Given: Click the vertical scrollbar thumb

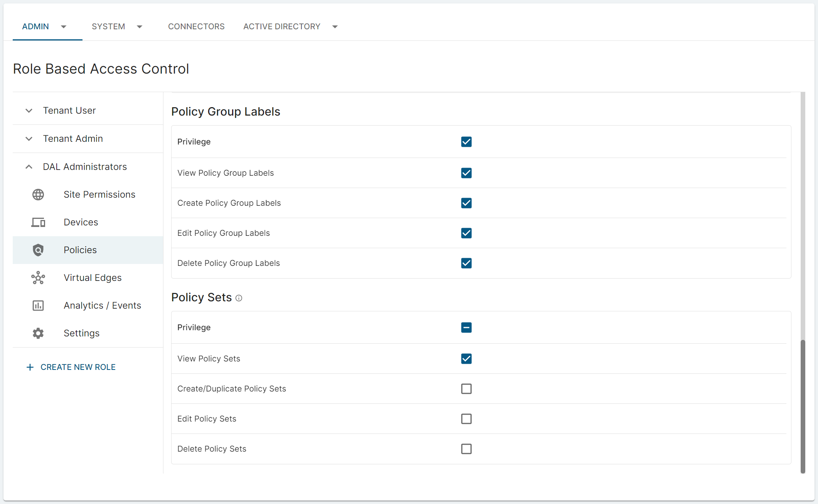Looking at the screenshot, I should [x=803, y=406].
